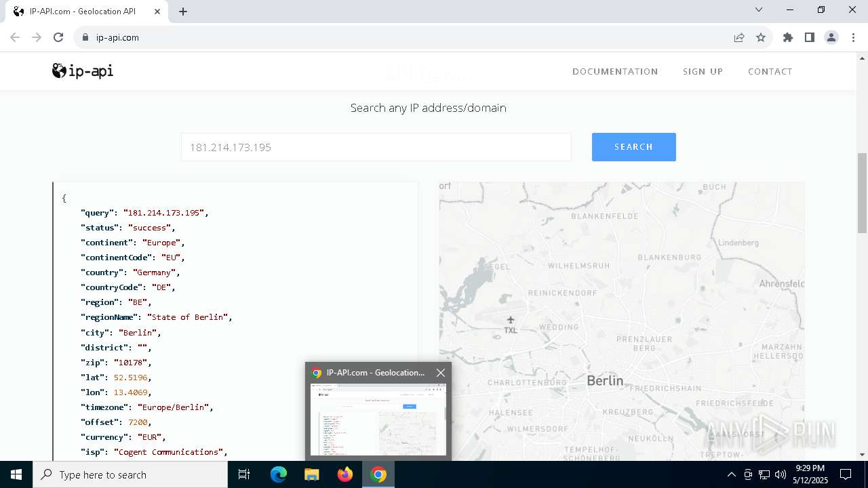This screenshot has width=868, height=488.
Task: Click the clock showing 9:29 PM
Action: click(x=810, y=468)
